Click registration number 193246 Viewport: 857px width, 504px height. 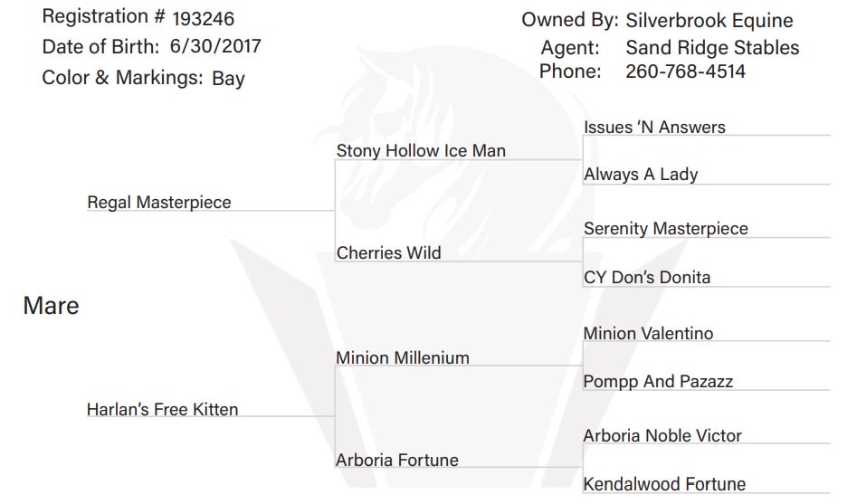pyautogui.click(x=204, y=19)
